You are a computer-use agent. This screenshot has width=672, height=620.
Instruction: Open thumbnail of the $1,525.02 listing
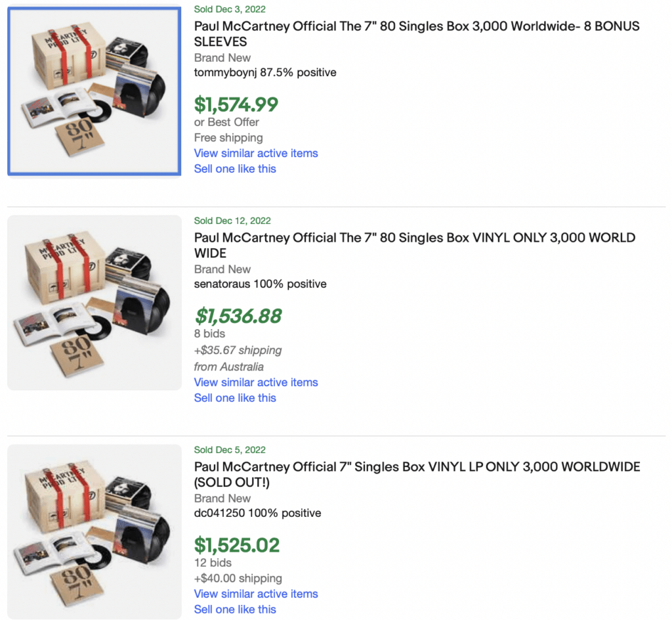[x=94, y=531]
